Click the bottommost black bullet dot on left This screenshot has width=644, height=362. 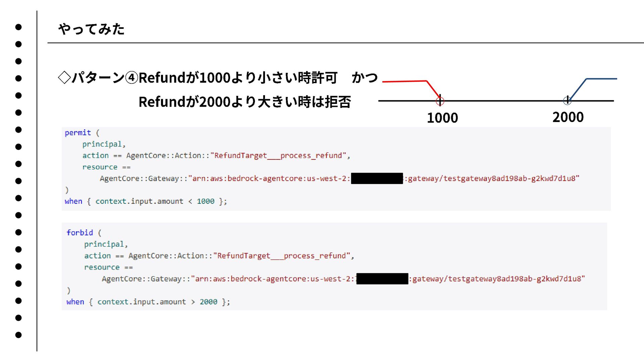coord(18,335)
